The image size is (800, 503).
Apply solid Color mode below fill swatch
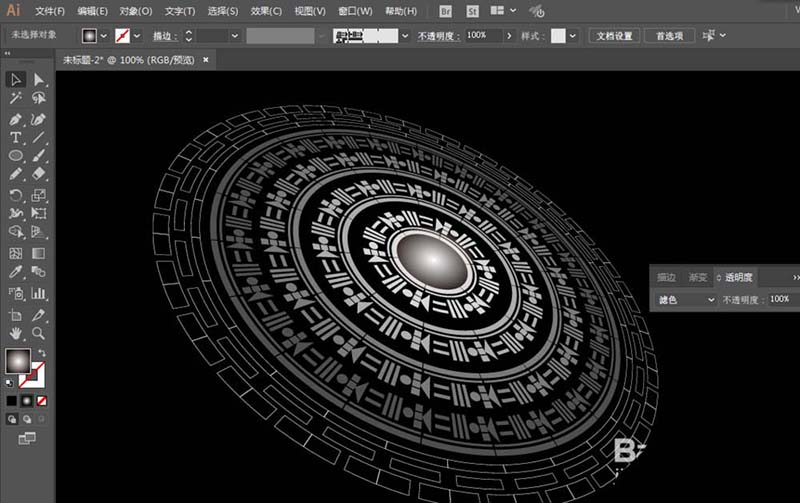pos(11,401)
